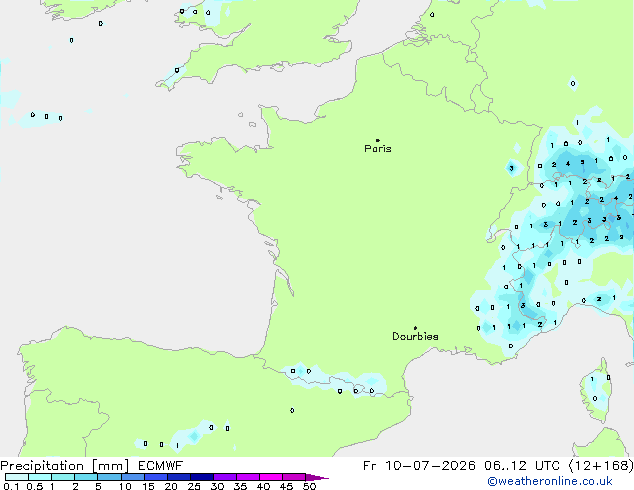The width and height of the screenshot is (634, 490).
Task: Click the legend value '30'
Action: pos(217,486)
